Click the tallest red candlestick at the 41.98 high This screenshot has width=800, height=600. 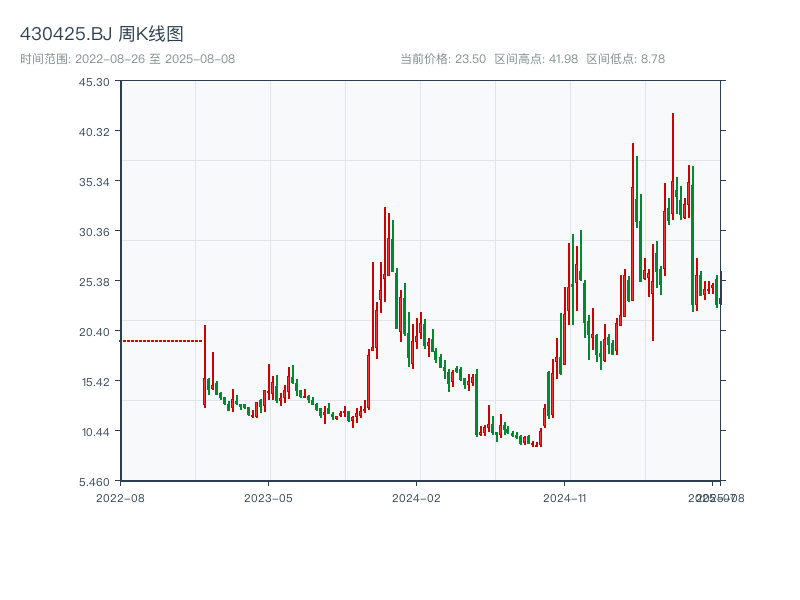point(673,166)
